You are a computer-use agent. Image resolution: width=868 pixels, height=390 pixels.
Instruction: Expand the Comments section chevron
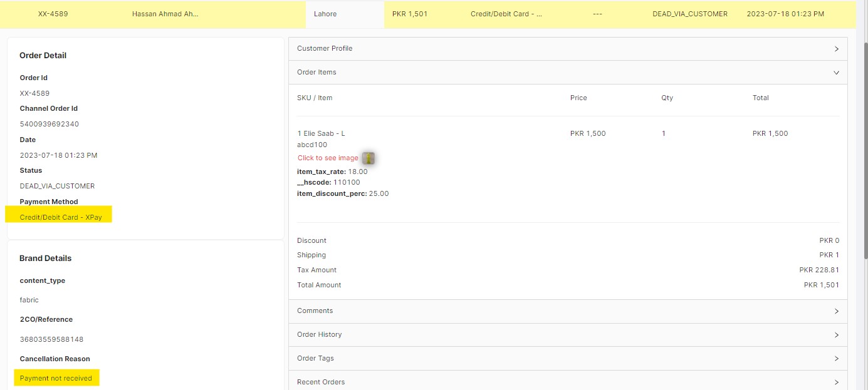[836, 311]
